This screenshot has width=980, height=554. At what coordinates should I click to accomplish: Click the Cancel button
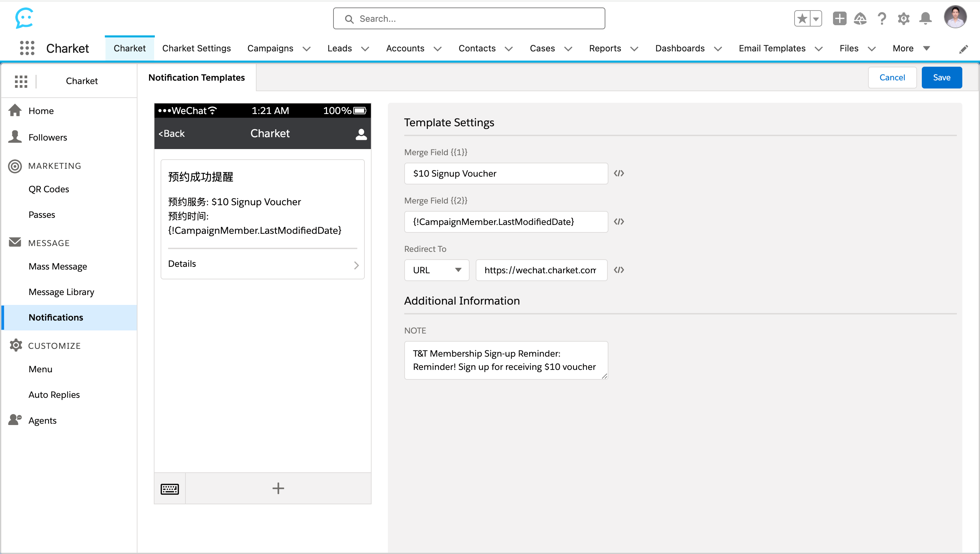pos(892,78)
